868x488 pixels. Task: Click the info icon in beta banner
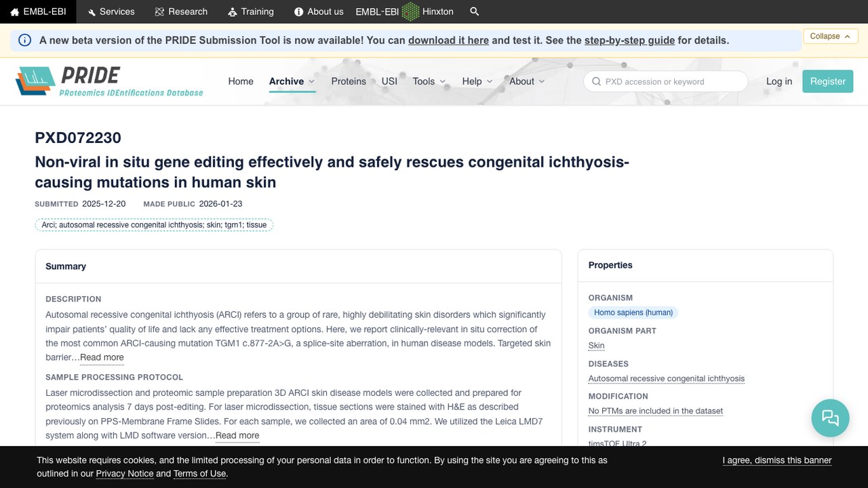[x=25, y=40]
